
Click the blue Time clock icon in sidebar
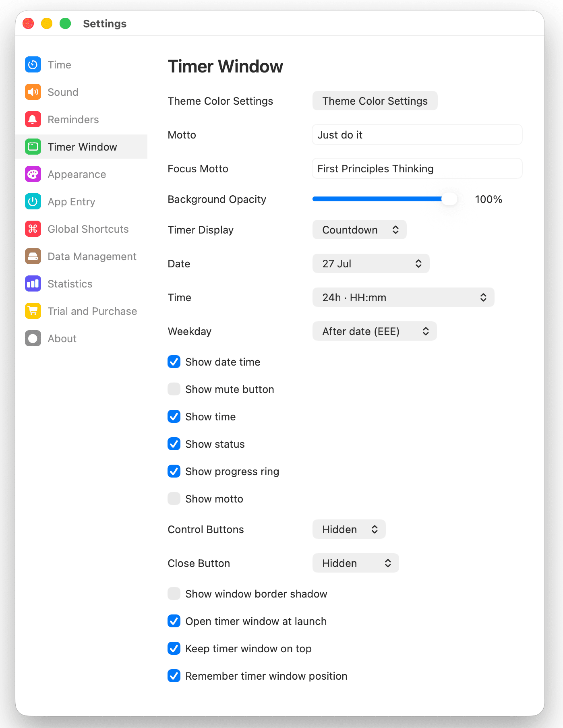(33, 65)
